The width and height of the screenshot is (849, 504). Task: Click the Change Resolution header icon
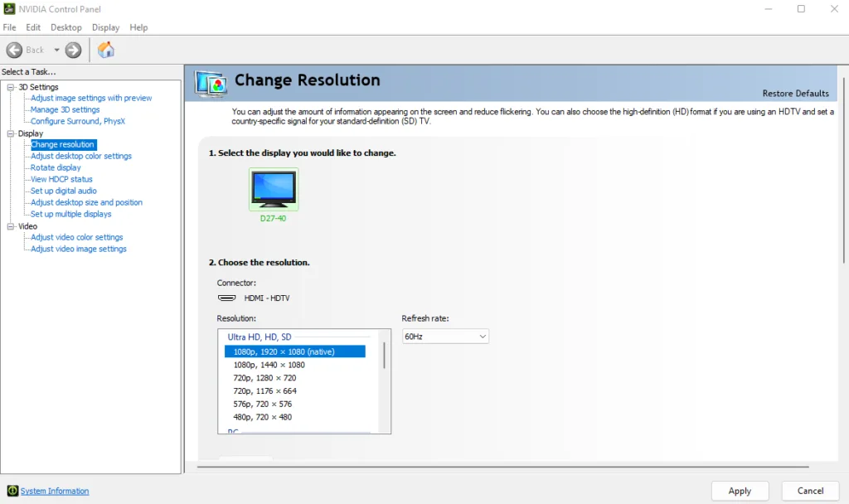pyautogui.click(x=211, y=84)
